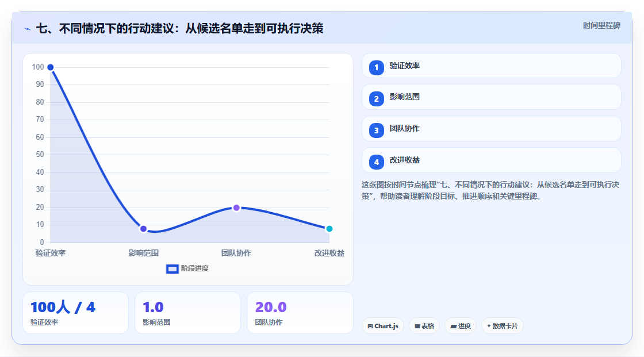This screenshot has height=357, width=644.
Task: Click the 时间里程碑 label in header
Action: [601, 25]
